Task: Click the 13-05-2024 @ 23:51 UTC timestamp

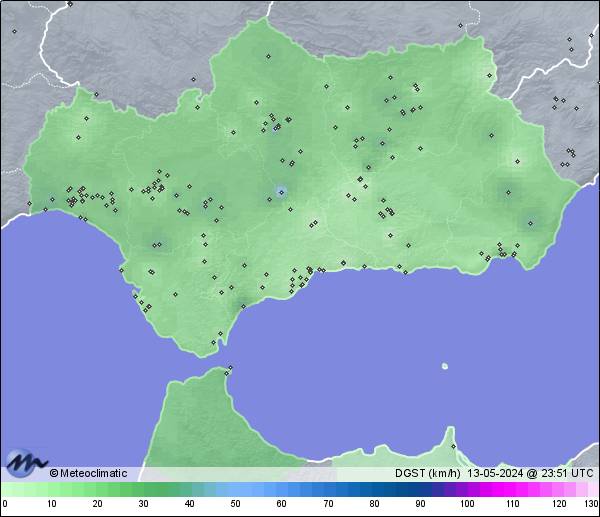Action: pyautogui.click(x=530, y=473)
